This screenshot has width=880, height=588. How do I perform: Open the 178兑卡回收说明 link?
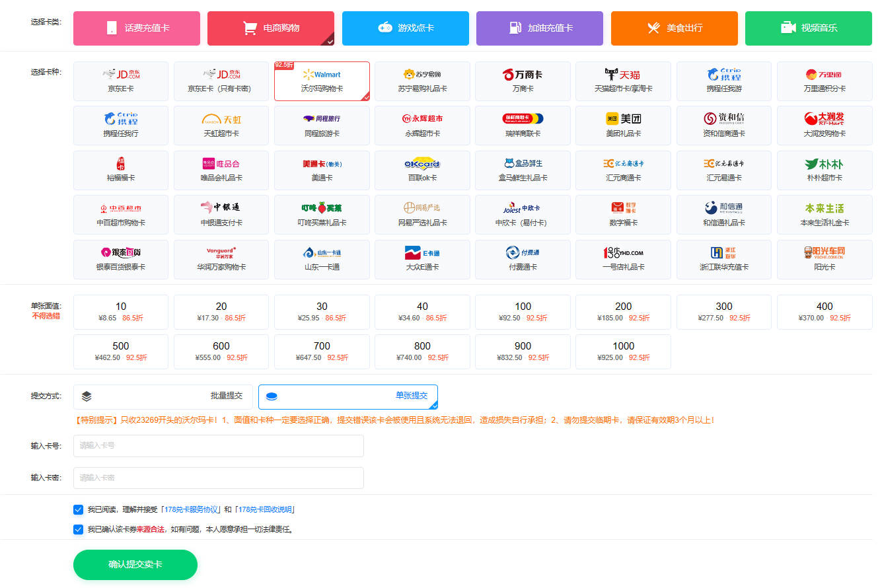click(x=266, y=510)
